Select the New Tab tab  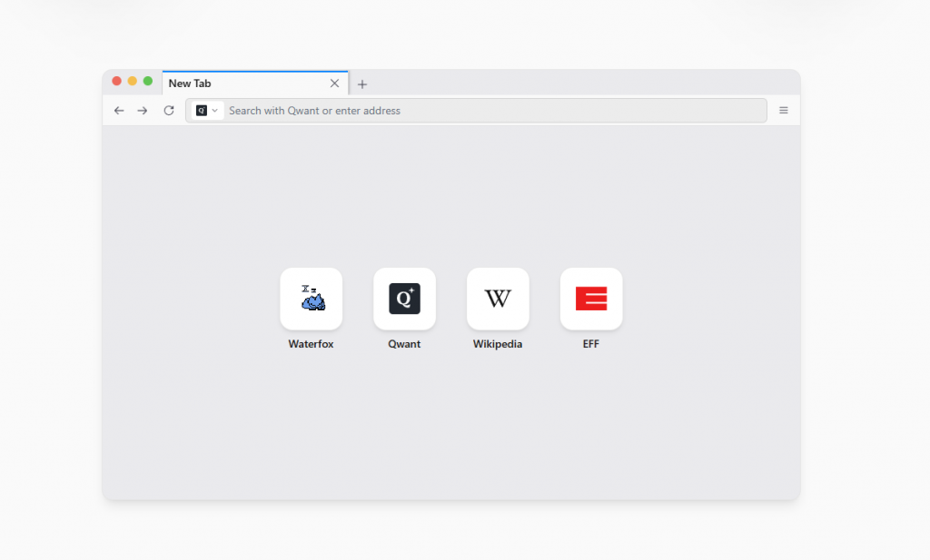[255, 83]
